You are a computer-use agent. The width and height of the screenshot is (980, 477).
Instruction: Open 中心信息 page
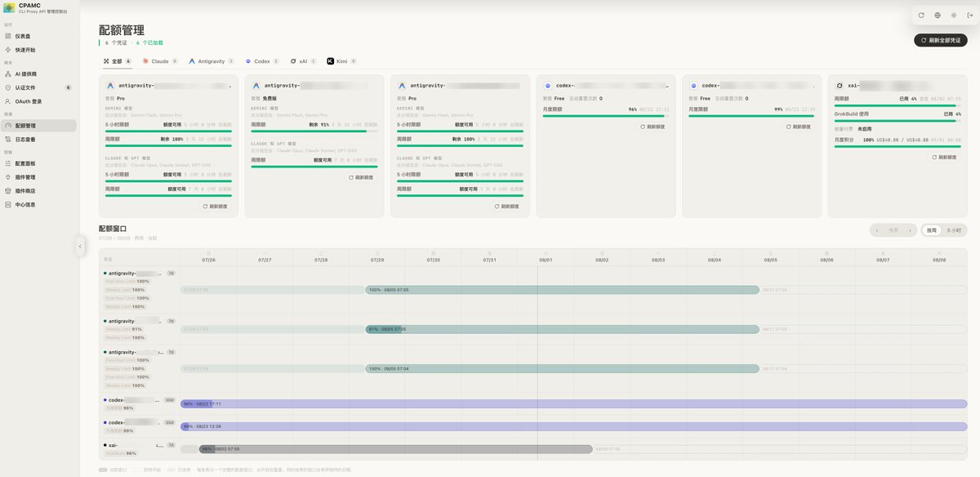tap(38, 204)
